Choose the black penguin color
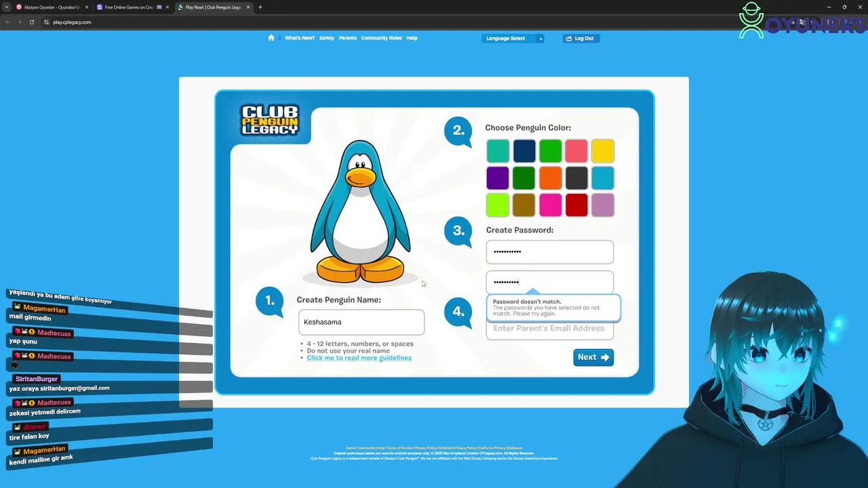 point(576,178)
